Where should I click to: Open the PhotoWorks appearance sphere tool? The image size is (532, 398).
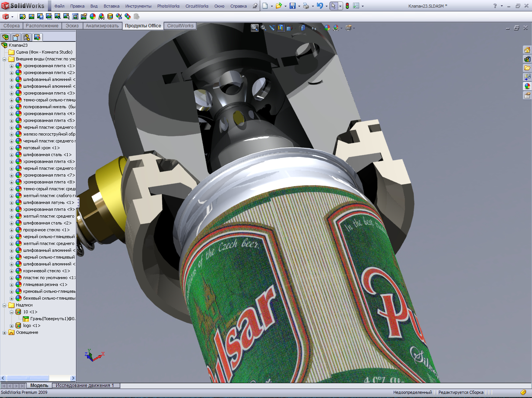93,16
